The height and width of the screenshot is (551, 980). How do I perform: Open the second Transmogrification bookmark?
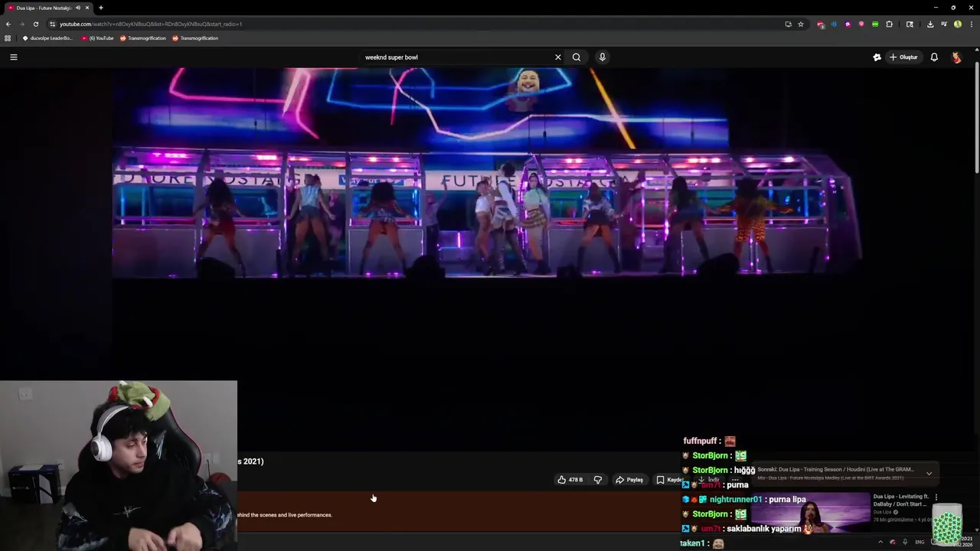pyautogui.click(x=195, y=37)
